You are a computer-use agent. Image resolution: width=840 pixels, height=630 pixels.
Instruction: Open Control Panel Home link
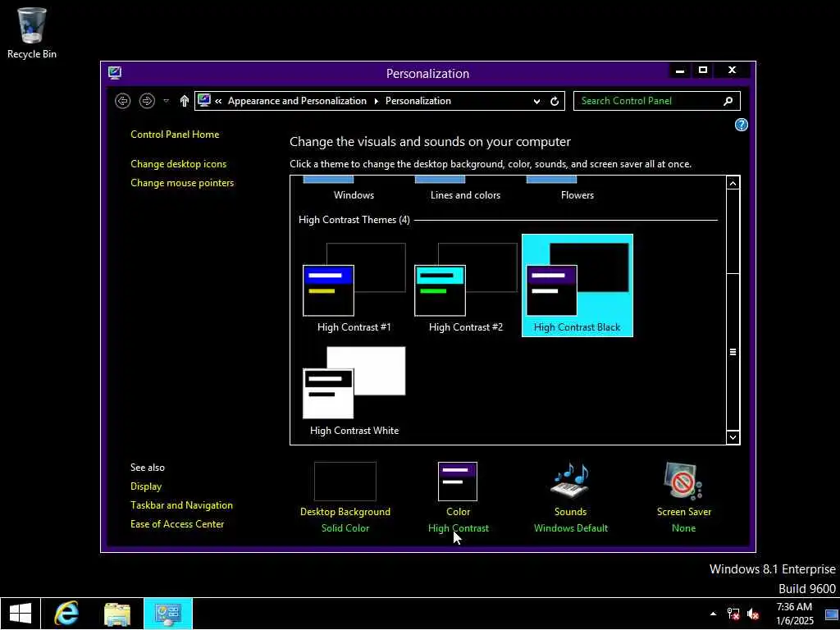coord(175,135)
